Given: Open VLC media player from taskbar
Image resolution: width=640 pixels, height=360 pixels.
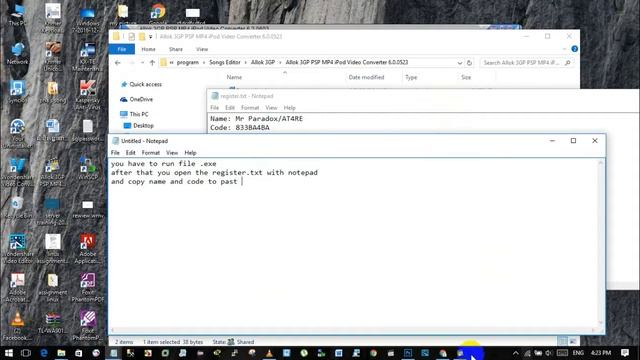Looking at the screenshot, I should (x=269, y=353).
